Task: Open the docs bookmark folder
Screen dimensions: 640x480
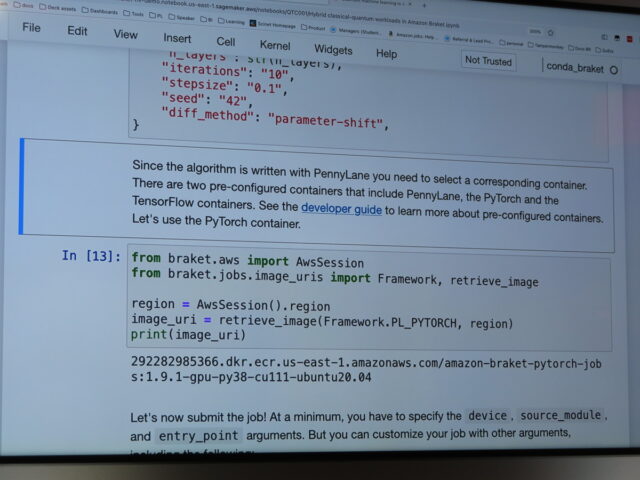Action: [x=23, y=5]
